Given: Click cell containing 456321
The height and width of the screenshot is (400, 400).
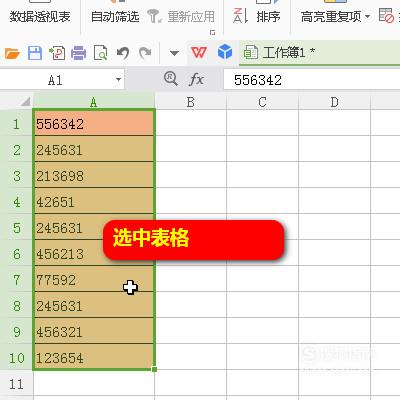Looking at the screenshot, I should tap(94, 332).
